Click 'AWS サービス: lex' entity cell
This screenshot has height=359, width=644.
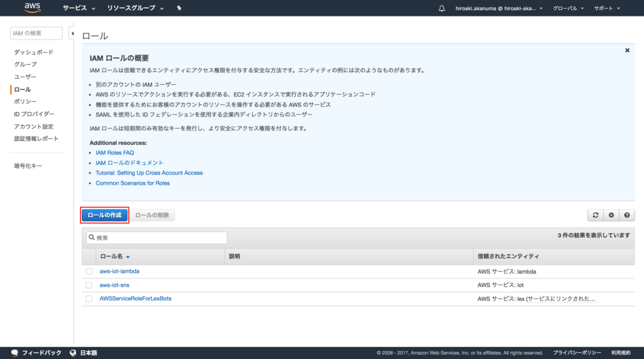point(536,299)
